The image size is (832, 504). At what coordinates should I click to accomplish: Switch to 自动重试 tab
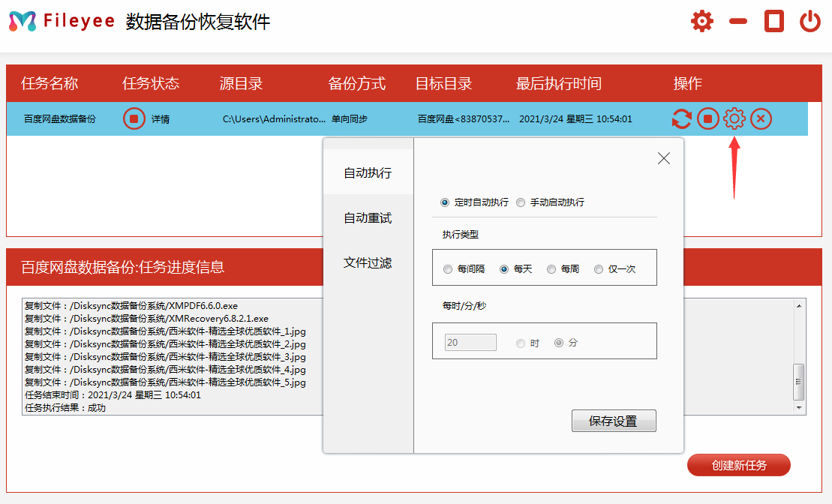pyautogui.click(x=368, y=218)
